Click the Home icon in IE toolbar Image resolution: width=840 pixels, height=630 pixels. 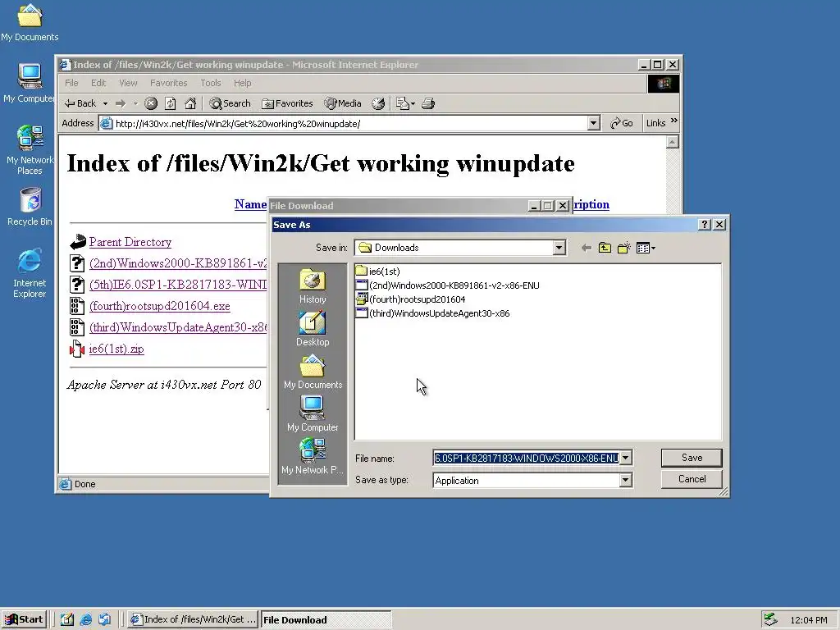[190, 103]
